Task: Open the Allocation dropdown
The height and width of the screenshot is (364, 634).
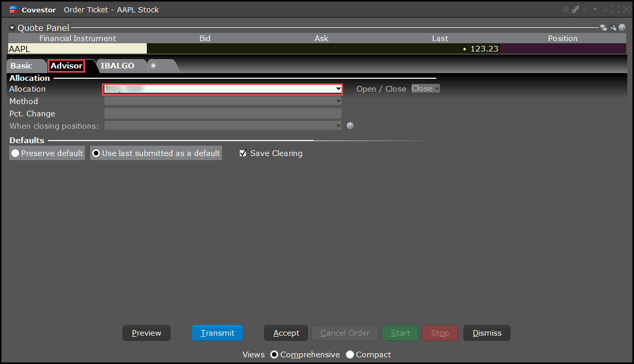Action: 338,89
